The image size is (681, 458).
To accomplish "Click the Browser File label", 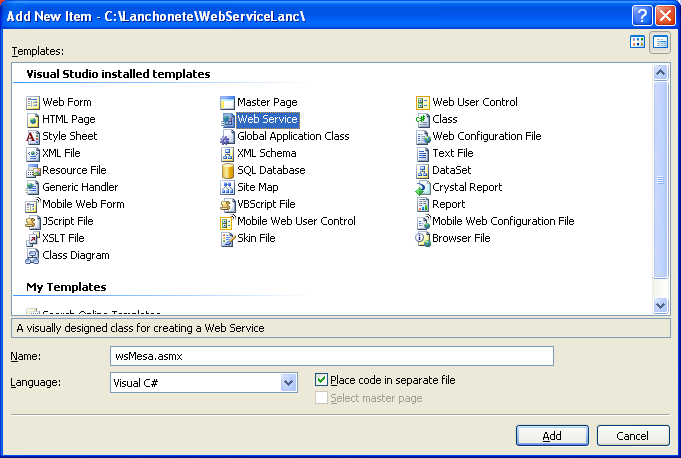I will pyautogui.click(x=461, y=238).
